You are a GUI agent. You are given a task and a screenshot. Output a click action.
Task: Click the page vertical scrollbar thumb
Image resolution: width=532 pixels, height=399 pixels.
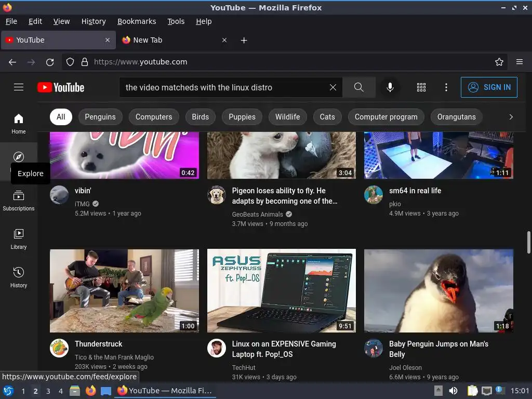click(528, 242)
